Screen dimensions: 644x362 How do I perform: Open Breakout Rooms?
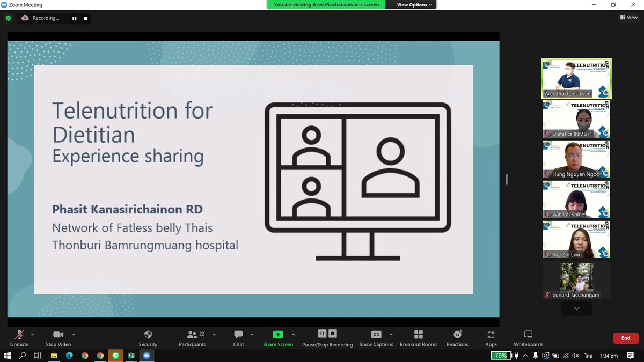click(x=419, y=337)
